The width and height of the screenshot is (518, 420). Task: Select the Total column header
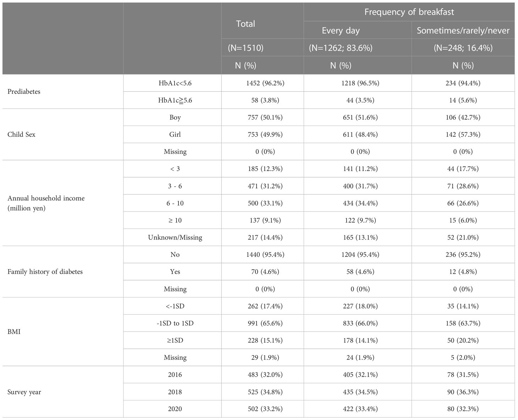click(246, 24)
